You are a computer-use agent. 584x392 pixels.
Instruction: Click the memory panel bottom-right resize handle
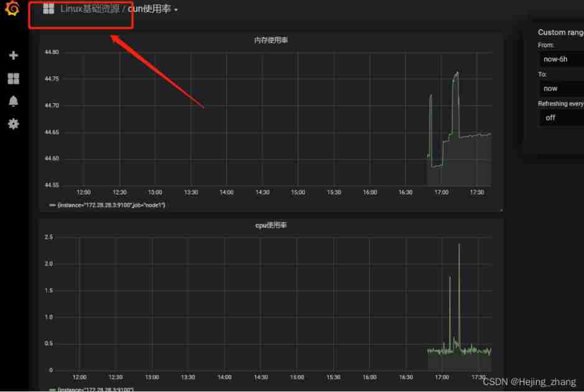point(501,210)
